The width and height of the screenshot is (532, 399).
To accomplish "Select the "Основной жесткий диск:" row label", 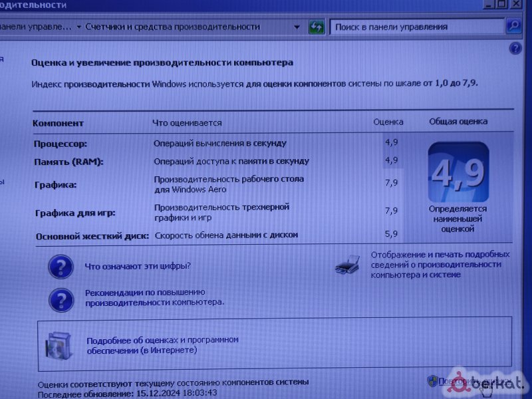I will click(92, 236).
